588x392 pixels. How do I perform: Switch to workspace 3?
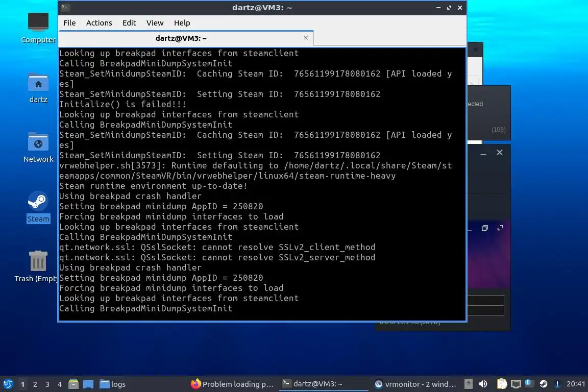tap(47, 384)
